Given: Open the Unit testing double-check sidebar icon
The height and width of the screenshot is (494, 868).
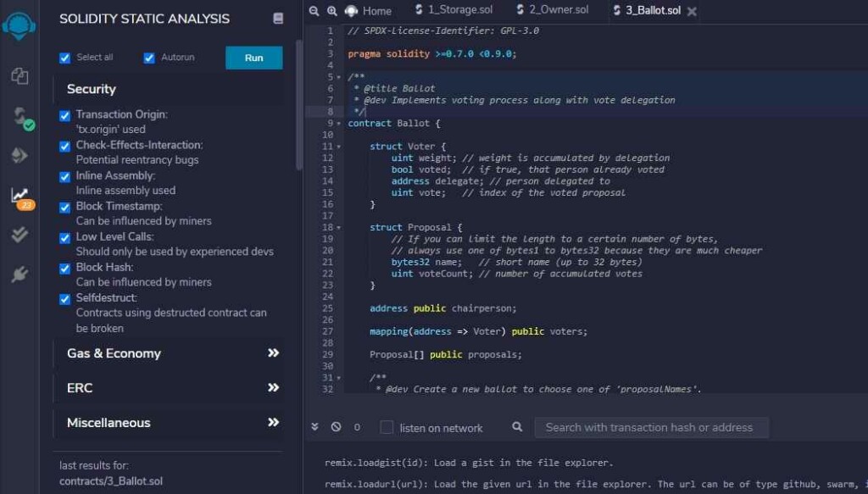Looking at the screenshot, I should 19,235.
